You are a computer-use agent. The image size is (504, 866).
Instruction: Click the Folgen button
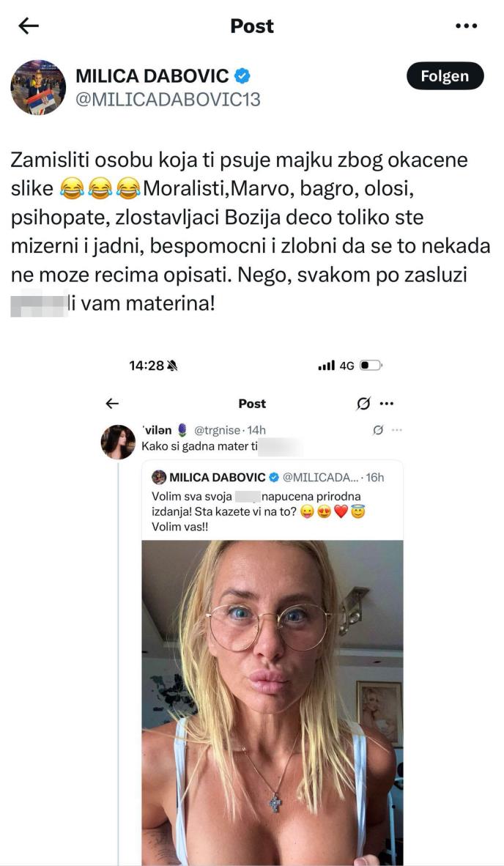click(445, 76)
